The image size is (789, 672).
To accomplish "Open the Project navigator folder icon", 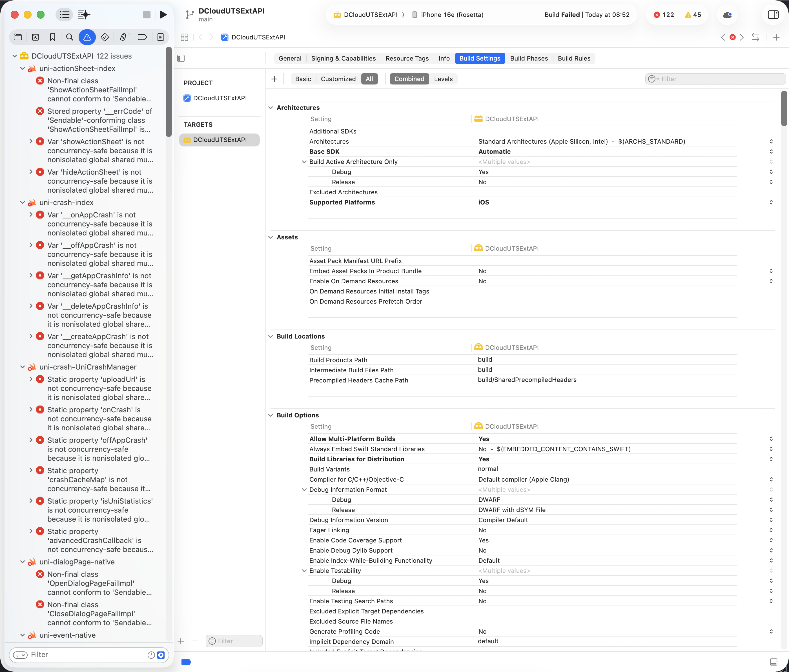I will click(x=17, y=37).
